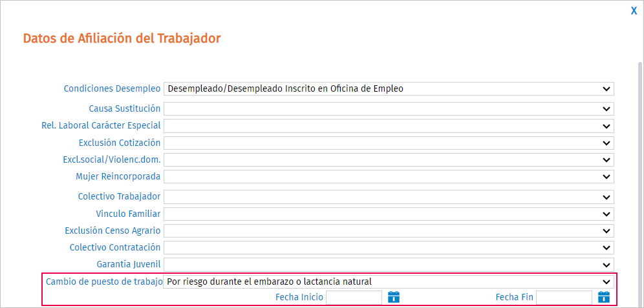Open the Colectivo Trabajador dropdown
This screenshot has height=308, width=644.
click(389, 197)
